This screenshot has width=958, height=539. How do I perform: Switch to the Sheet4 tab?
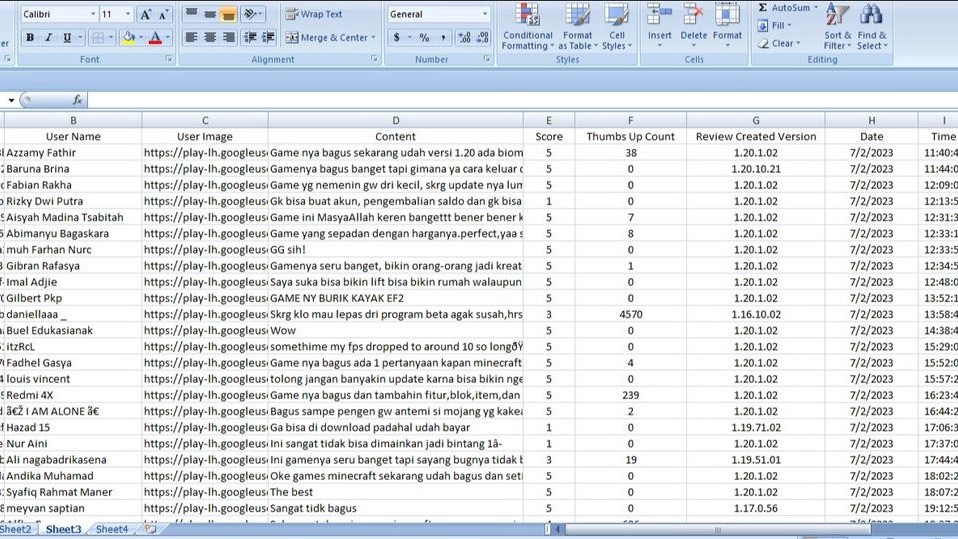pyautogui.click(x=111, y=529)
